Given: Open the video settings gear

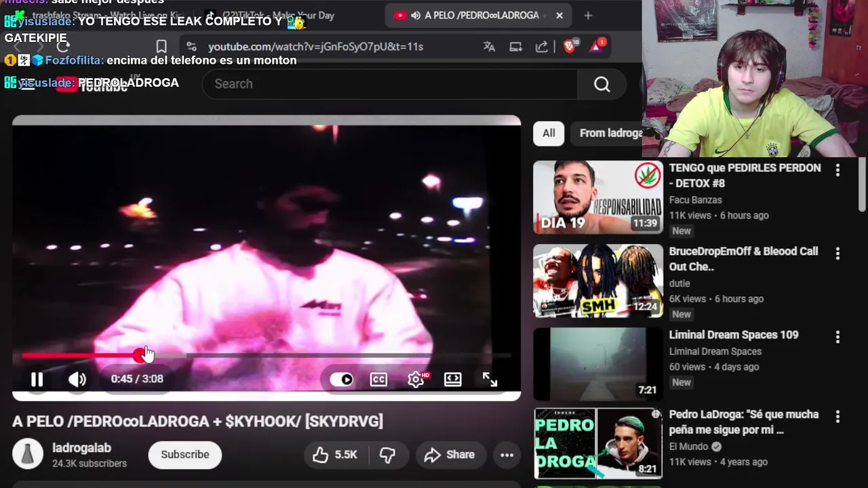Looking at the screenshot, I should (x=416, y=380).
